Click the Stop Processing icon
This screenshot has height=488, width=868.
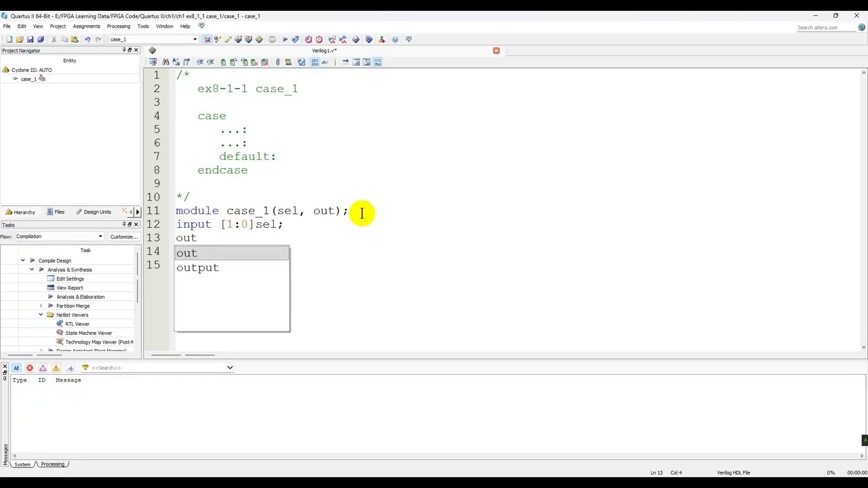coord(272,39)
